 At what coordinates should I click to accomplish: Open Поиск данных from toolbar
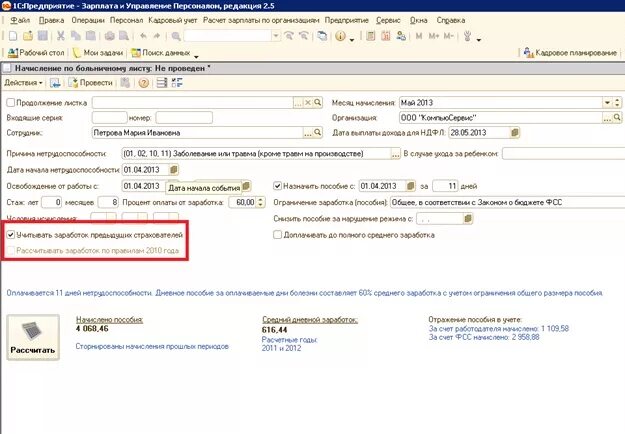click(x=161, y=53)
